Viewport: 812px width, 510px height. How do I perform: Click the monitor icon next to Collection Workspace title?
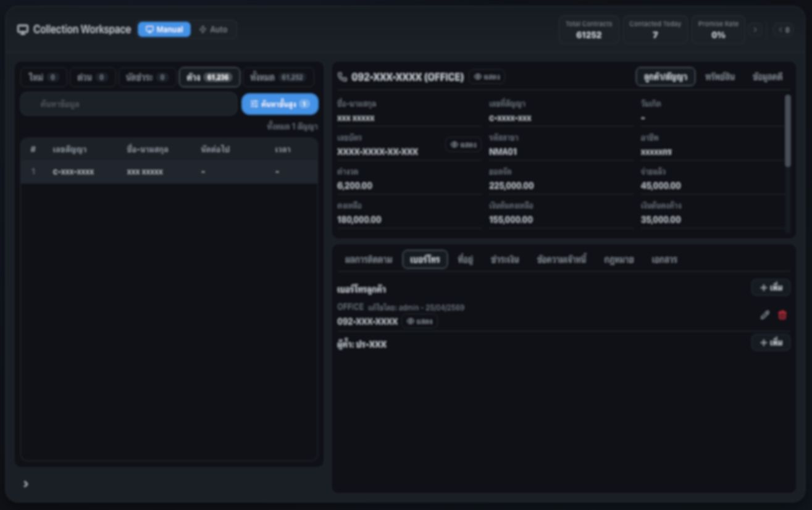(x=23, y=28)
